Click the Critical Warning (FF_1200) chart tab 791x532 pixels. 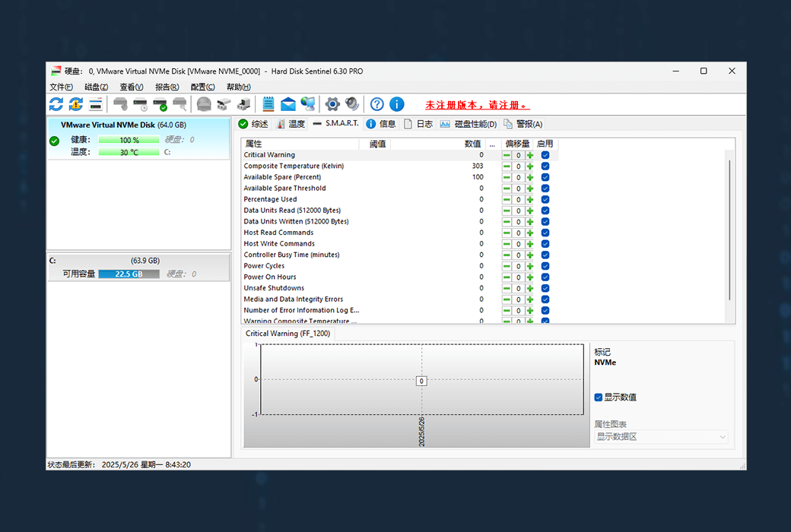287,334
